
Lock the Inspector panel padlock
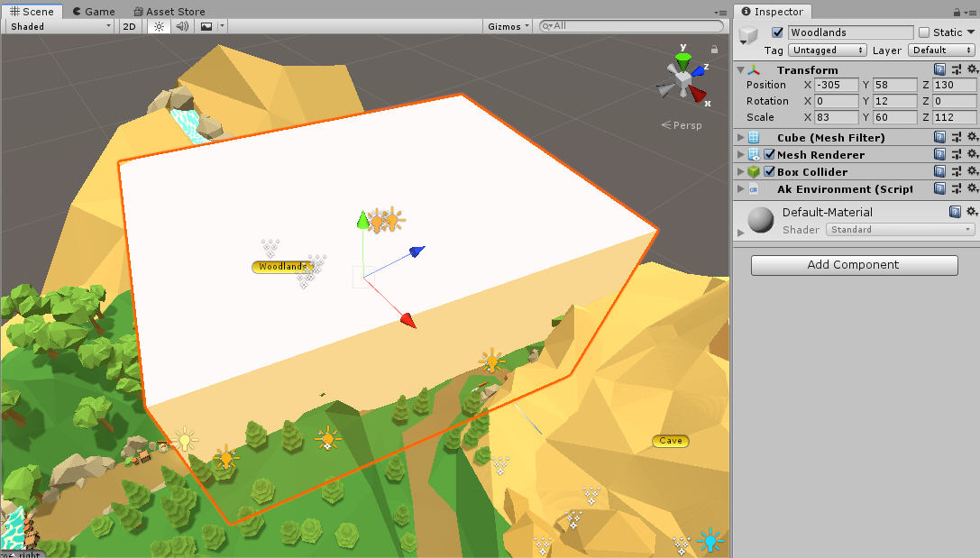coord(958,12)
